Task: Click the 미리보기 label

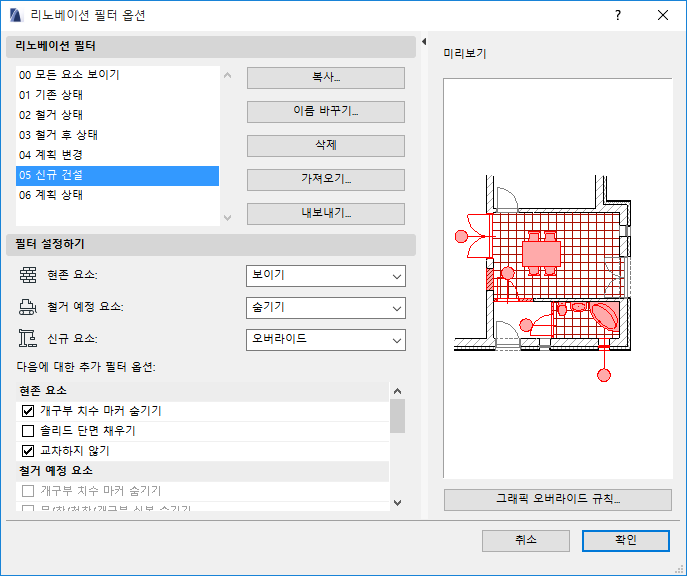Action: click(465, 54)
